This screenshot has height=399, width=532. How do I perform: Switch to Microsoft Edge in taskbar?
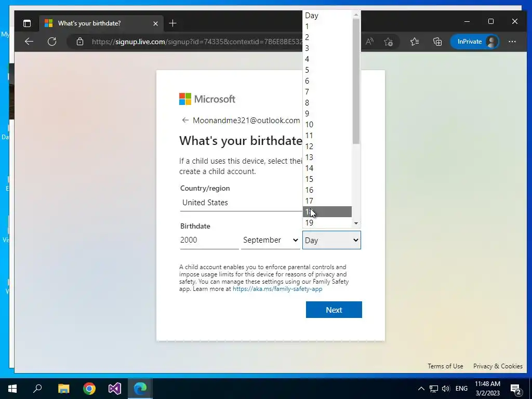[x=140, y=389]
